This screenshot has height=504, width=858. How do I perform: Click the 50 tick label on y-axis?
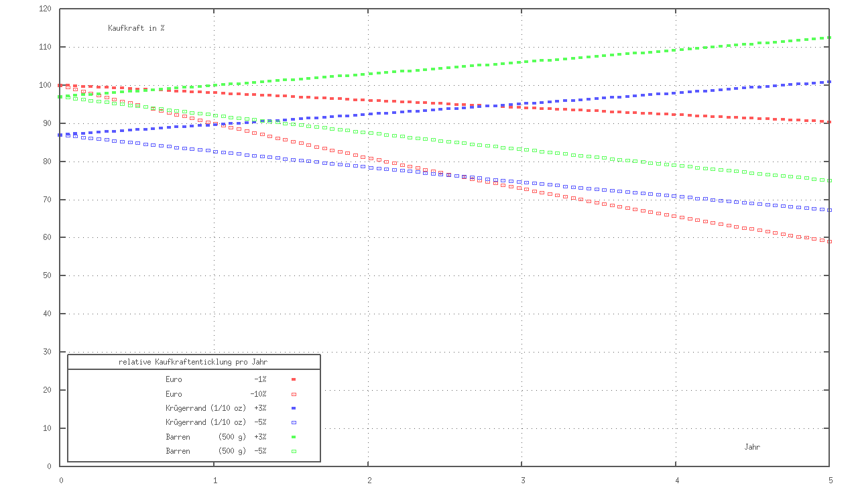pos(48,275)
